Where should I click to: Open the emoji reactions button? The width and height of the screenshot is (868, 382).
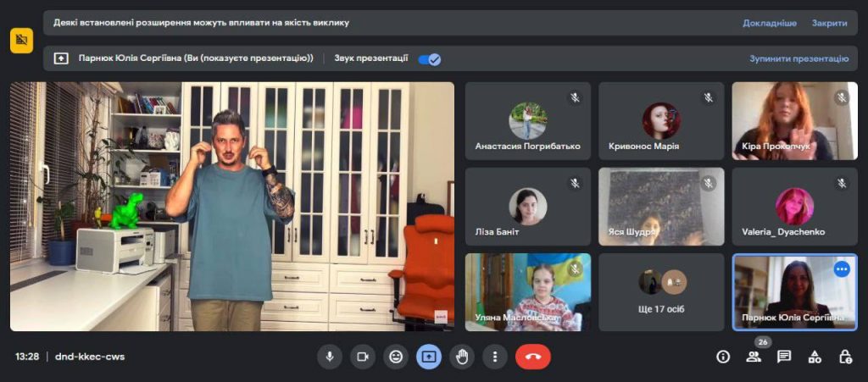(x=395, y=357)
